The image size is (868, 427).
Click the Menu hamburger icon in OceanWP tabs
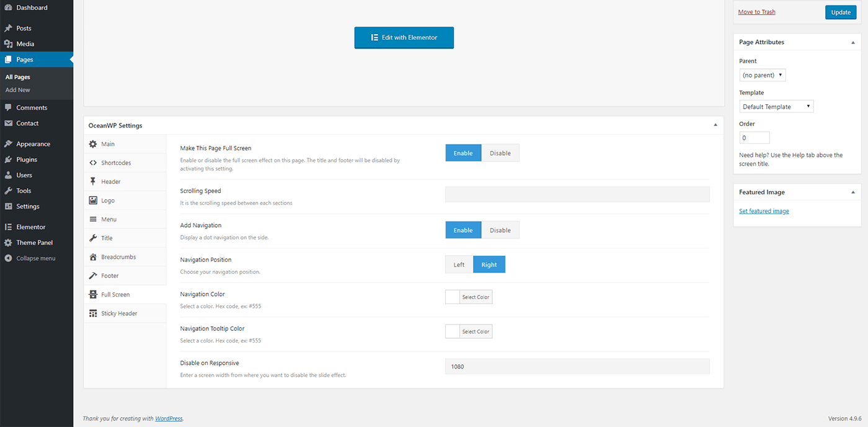point(93,219)
